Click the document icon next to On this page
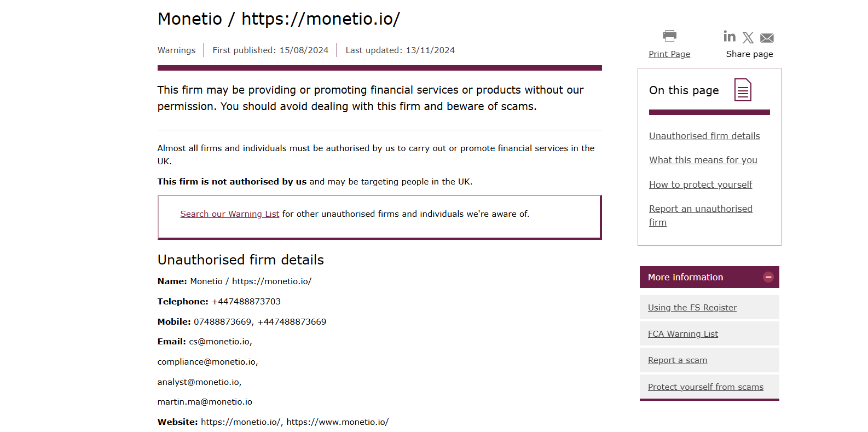 [x=743, y=89]
